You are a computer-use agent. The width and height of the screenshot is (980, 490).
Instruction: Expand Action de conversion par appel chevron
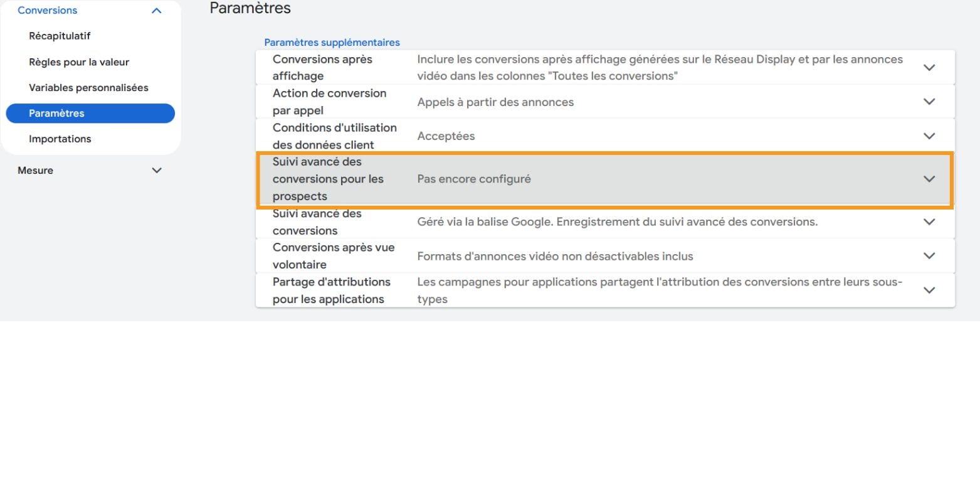(x=929, y=102)
